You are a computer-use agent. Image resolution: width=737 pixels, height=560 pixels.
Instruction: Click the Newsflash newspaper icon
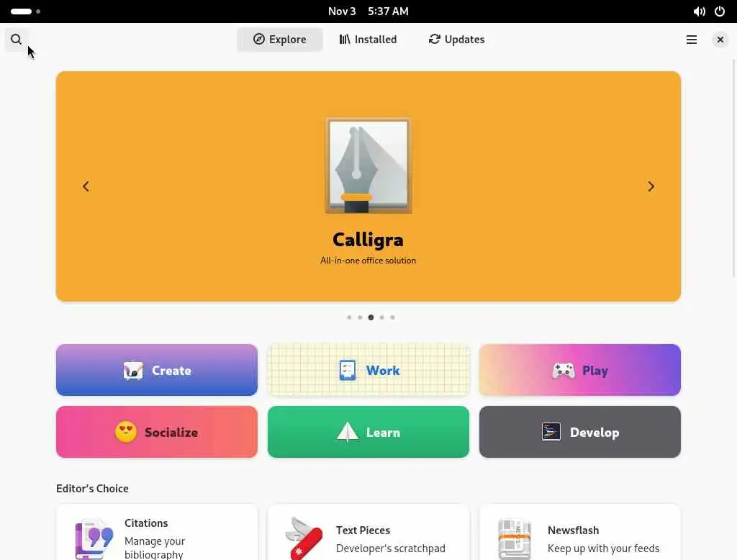click(x=515, y=539)
